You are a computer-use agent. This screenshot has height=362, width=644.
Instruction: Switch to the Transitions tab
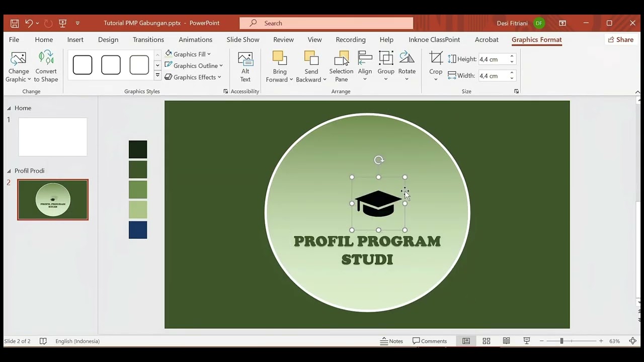(x=148, y=40)
